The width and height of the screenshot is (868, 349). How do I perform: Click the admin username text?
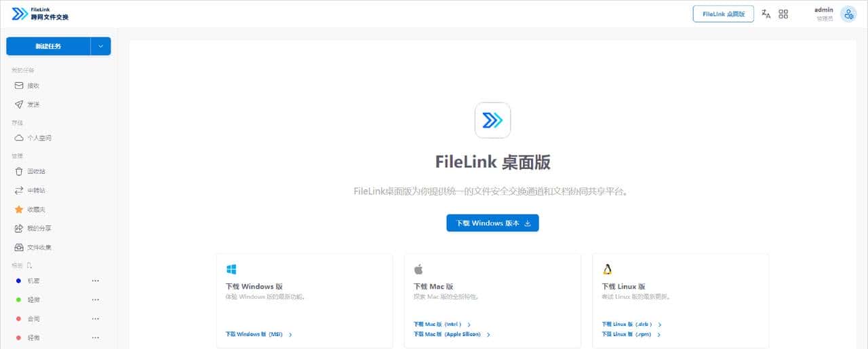[823, 10]
